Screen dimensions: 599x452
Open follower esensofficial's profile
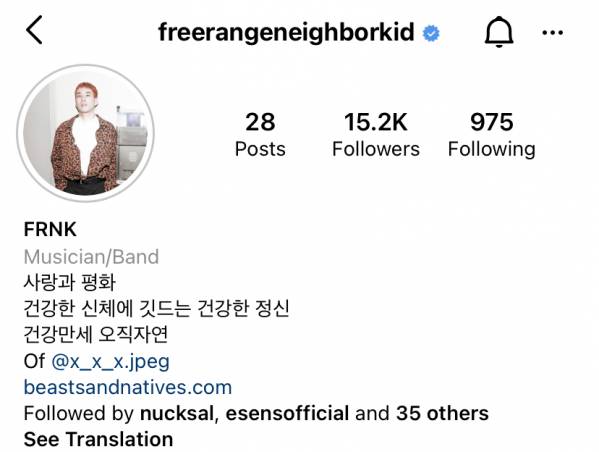287,413
